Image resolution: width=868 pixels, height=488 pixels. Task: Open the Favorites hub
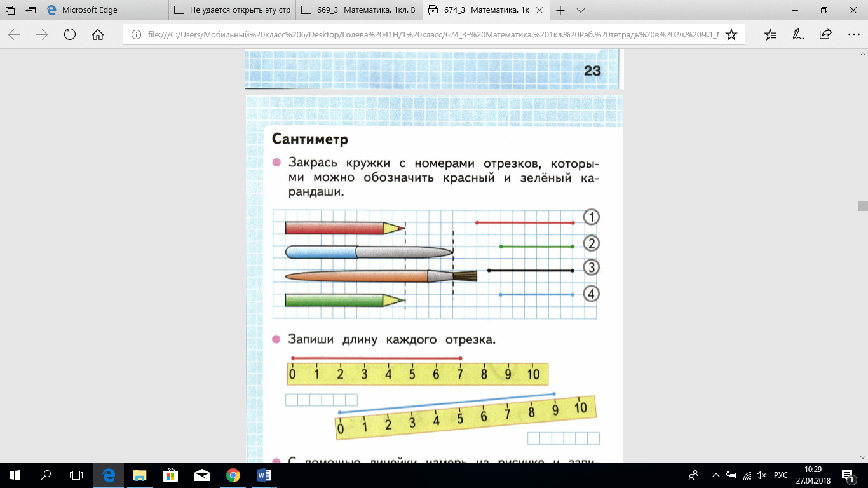(770, 35)
